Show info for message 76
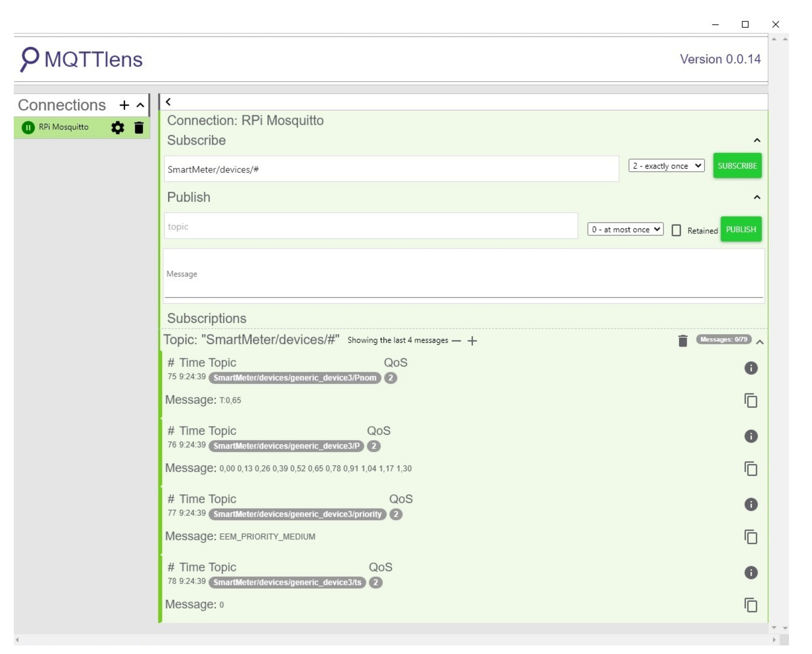Image resolution: width=812 pixels, height=654 pixels. pos(751,436)
